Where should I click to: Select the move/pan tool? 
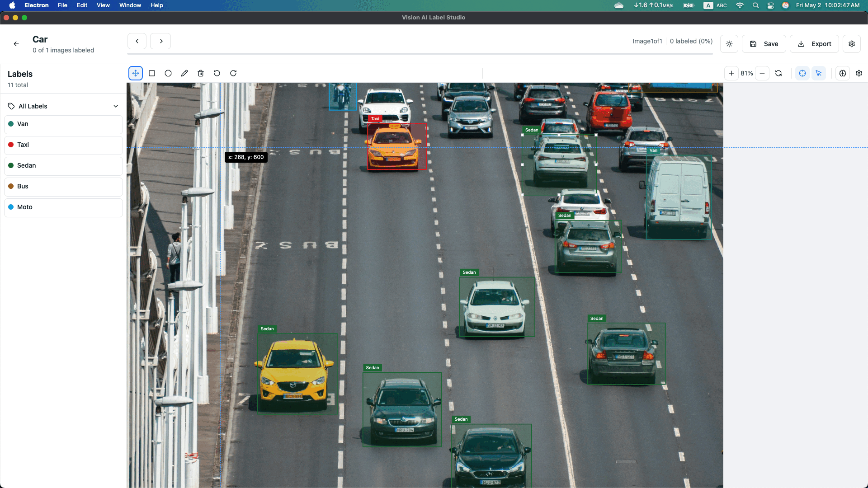point(136,73)
